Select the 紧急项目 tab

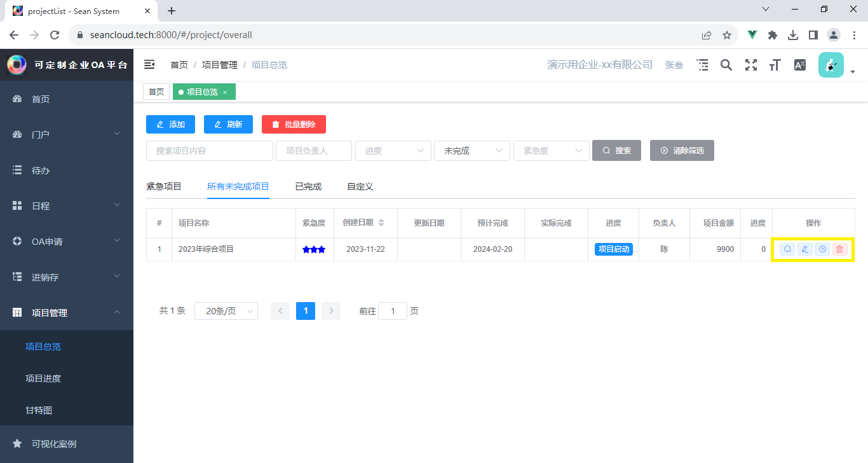coord(164,186)
